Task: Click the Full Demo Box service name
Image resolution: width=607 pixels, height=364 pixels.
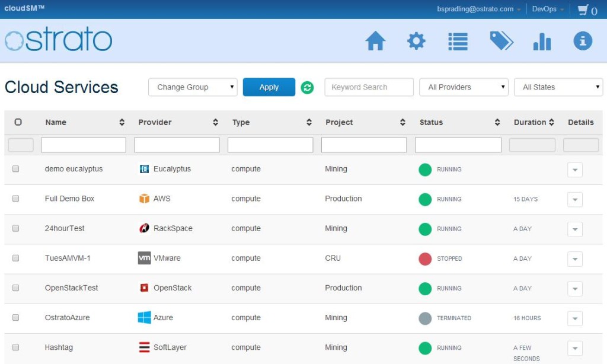Action: tap(70, 199)
